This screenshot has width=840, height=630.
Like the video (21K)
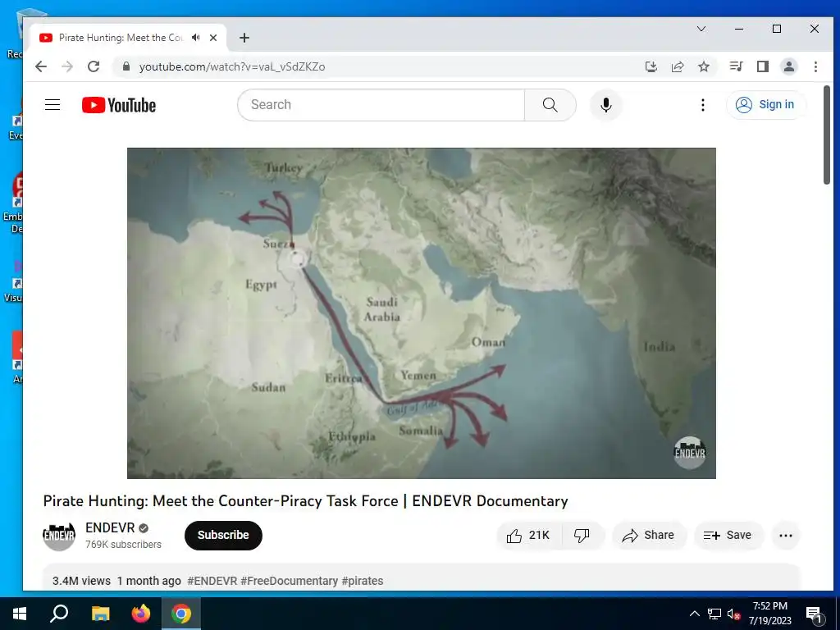529,535
